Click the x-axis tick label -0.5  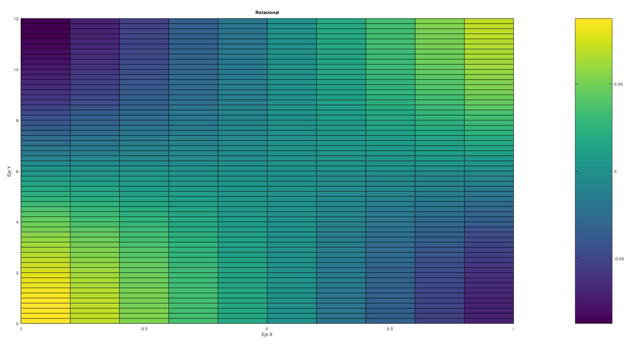[144, 329]
